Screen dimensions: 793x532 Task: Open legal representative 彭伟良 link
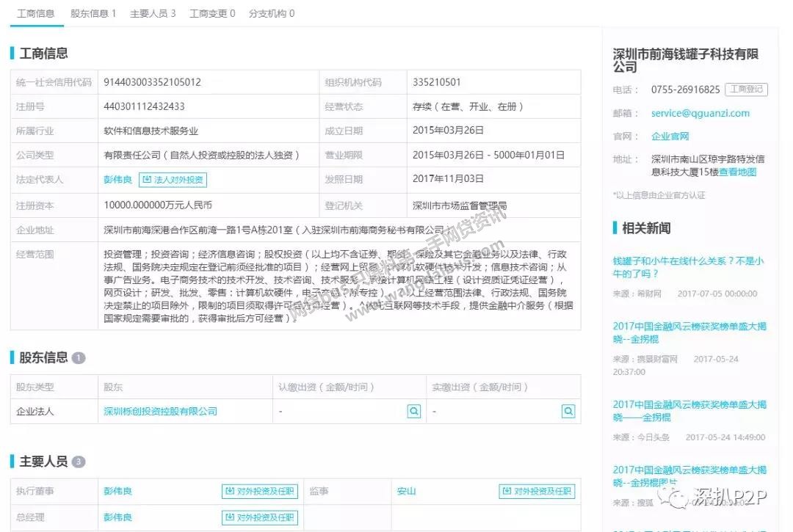(x=117, y=179)
